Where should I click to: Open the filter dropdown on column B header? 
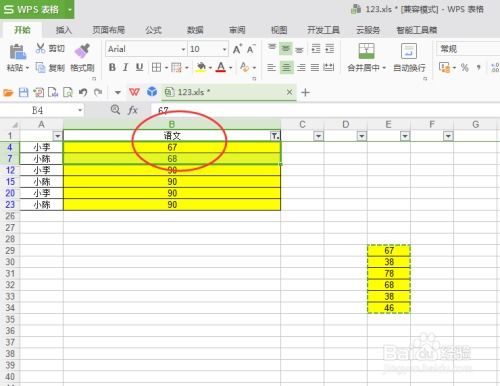[x=275, y=136]
